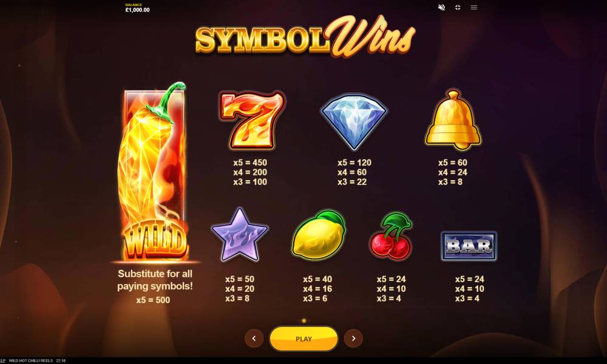Click the seven's x5 = 450 payout
Screen dimensions: 607x364
click(250, 163)
